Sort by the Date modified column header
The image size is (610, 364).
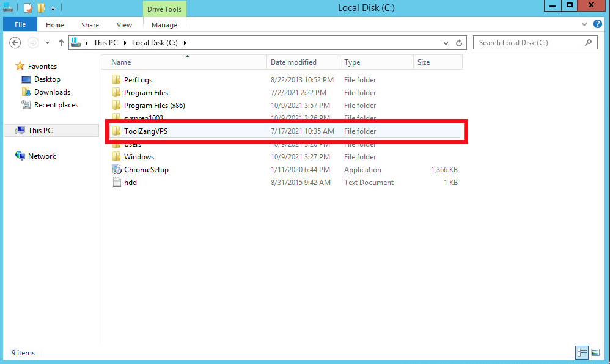[293, 62]
